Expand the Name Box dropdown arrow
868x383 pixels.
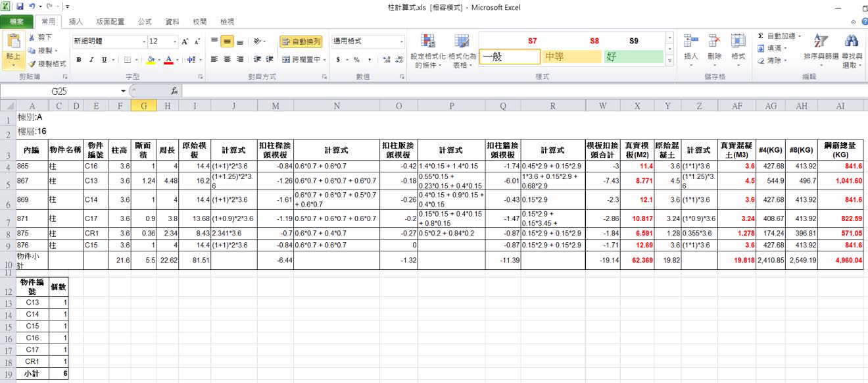pyautogui.click(x=123, y=91)
